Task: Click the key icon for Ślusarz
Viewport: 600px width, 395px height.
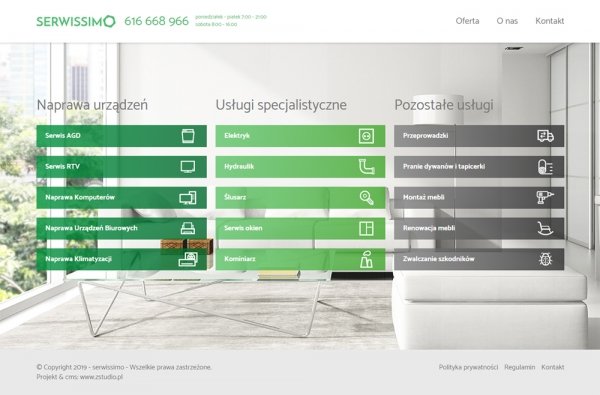Action: tap(367, 198)
